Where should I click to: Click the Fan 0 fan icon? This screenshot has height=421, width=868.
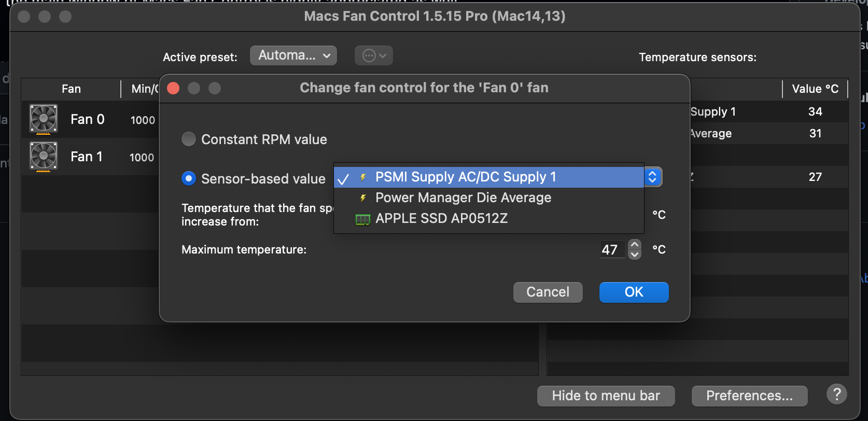pos(44,119)
